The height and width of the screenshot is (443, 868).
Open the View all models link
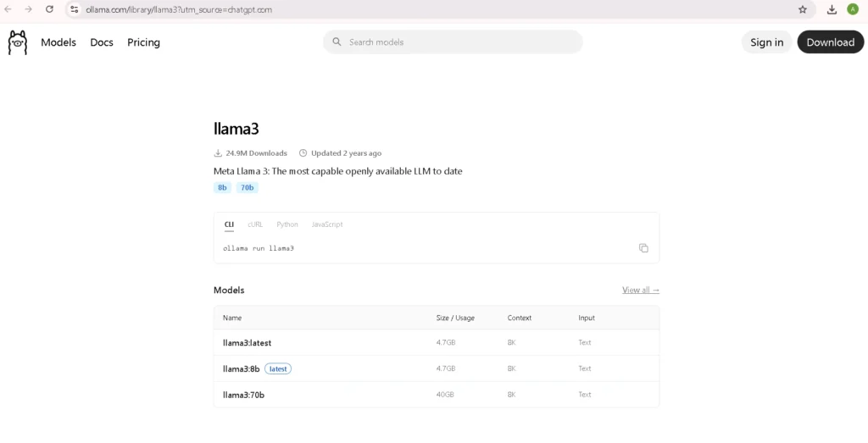[x=641, y=290]
